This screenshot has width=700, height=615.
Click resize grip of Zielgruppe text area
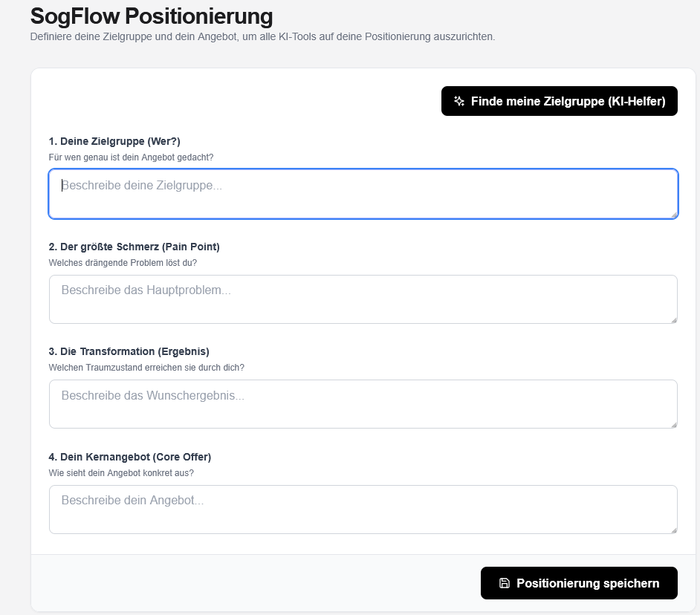(674, 215)
